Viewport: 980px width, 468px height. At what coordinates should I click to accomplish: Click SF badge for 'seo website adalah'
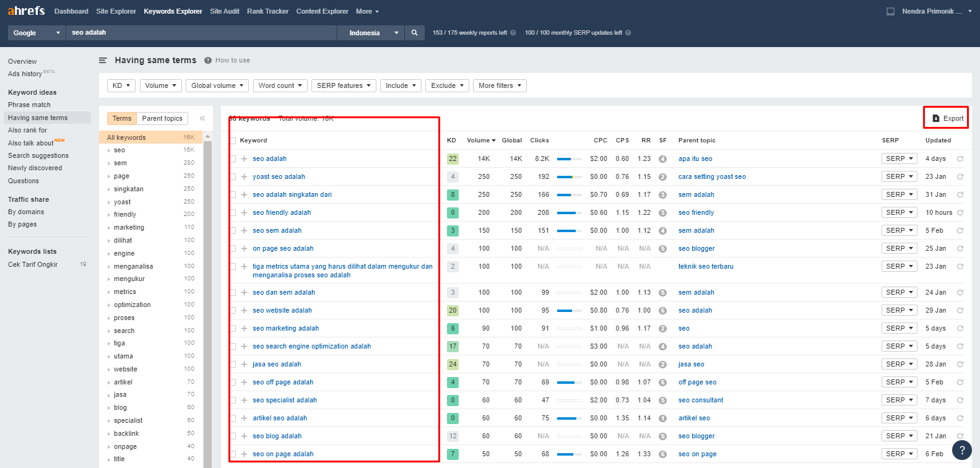(663, 311)
